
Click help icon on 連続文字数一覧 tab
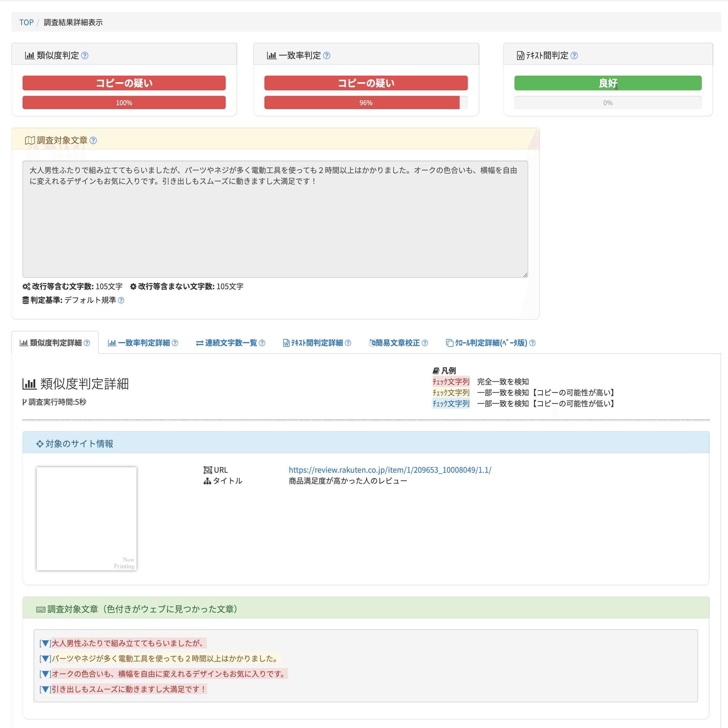[x=262, y=343]
